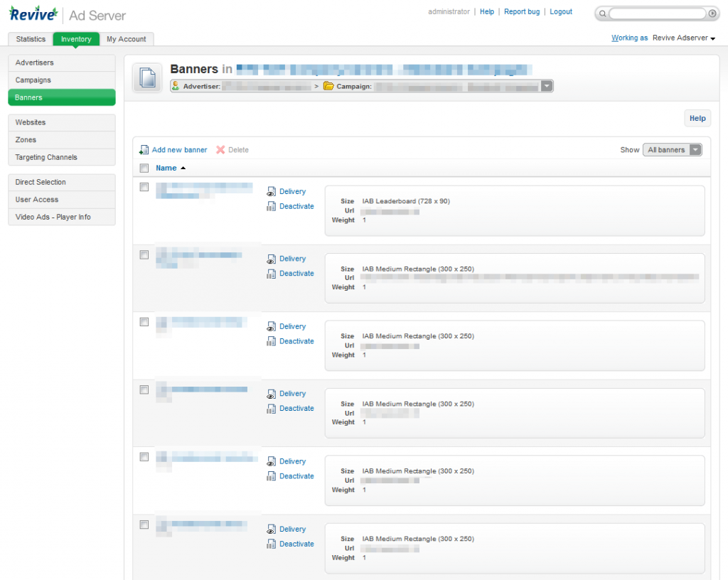
Task: Check the first banner's row checkbox
Action: click(144, 187)
